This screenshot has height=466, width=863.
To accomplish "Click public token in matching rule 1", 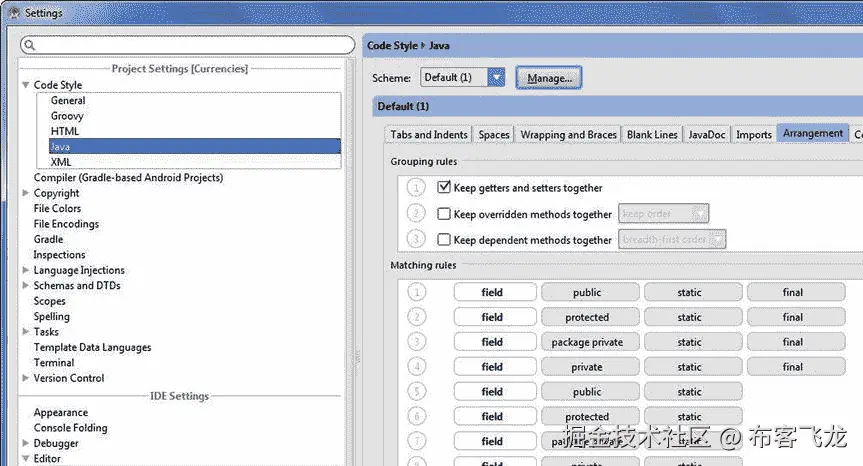I will (x=590, y=292).
